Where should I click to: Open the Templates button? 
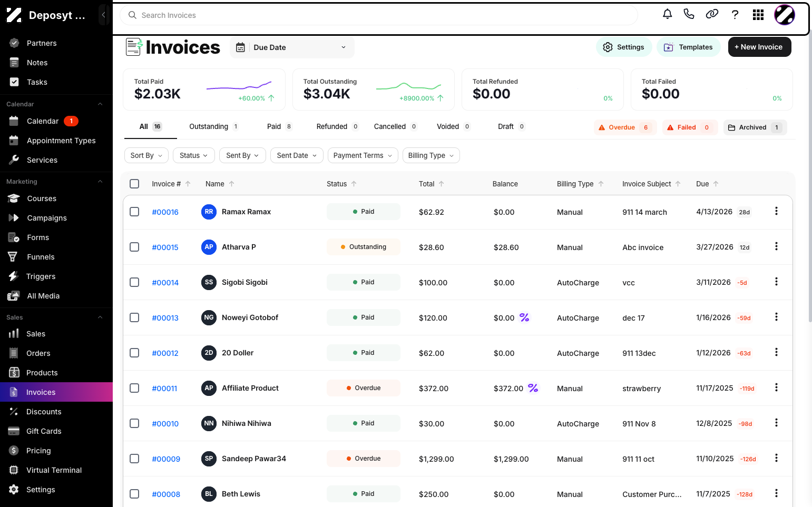click(688, 47)
